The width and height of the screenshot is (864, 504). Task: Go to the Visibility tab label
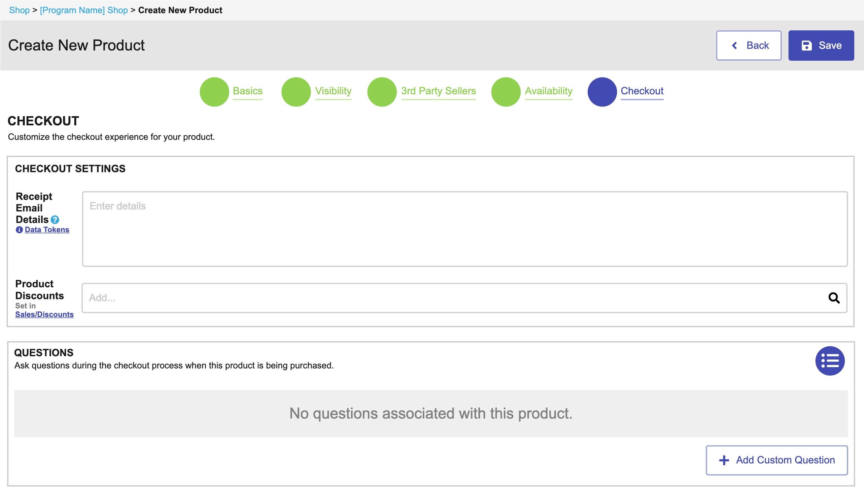[333, 91]
